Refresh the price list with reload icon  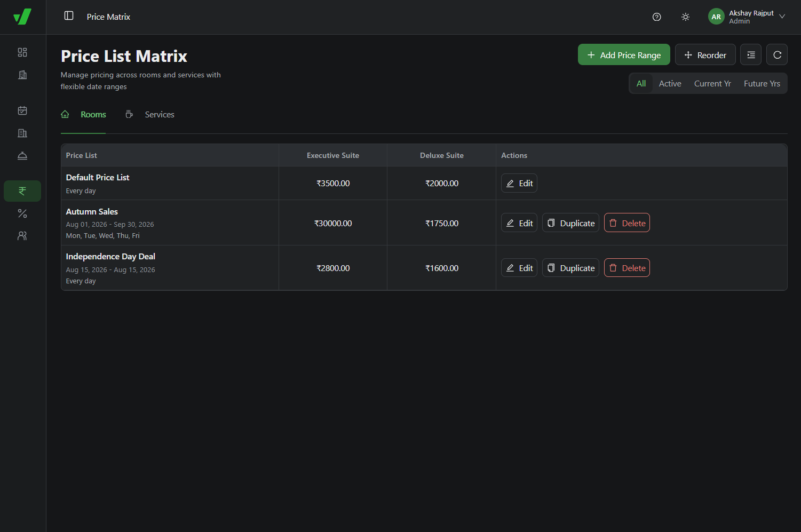tap(777, 55)
